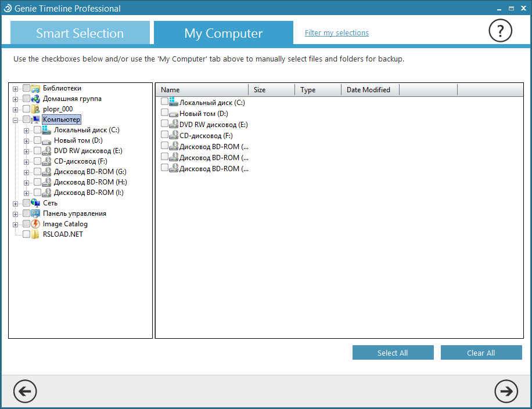
Task: Click the Домашняя группа icon in tree
Action: pos(35,99)
